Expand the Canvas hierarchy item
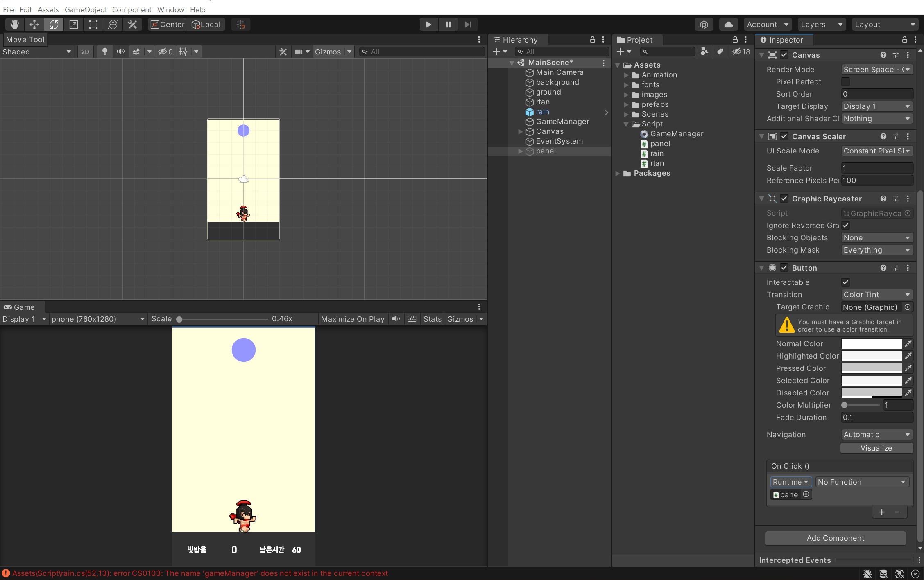The width and height of the screenshot is (924, 580). (520, 131)
